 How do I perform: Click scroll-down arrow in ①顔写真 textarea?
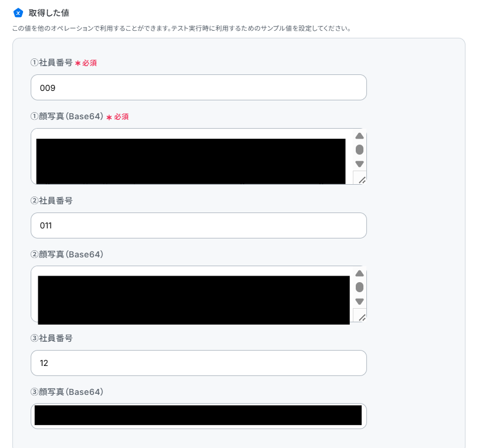359,164
